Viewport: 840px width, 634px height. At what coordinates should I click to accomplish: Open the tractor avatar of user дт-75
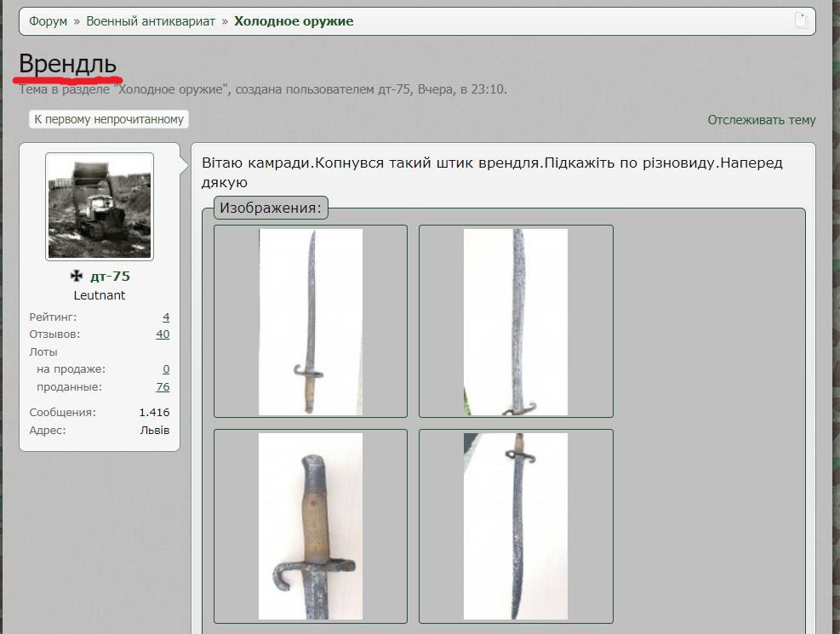tap(100, 206)
